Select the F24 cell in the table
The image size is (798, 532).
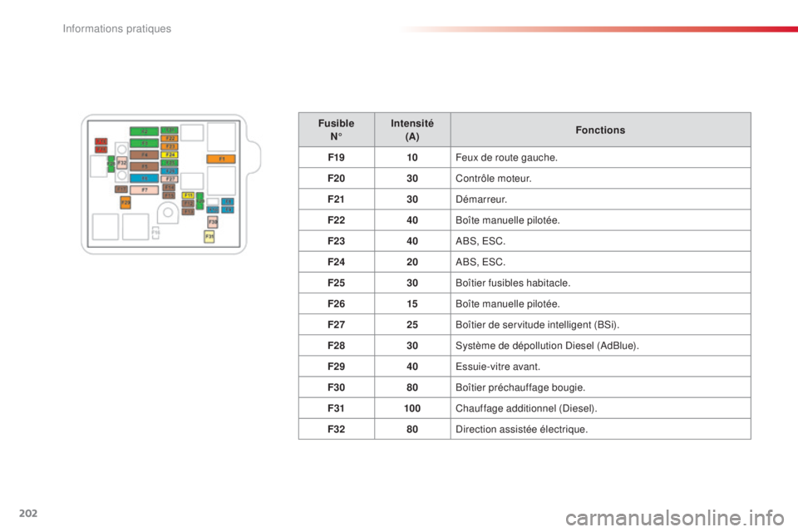pos(337,262)
